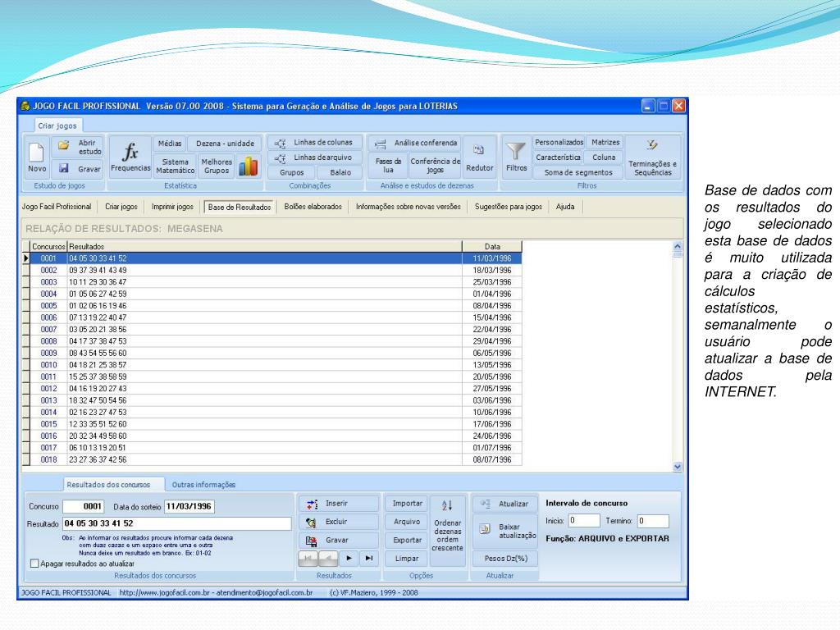Jump to the last result record
Image resolution: width=840 pixels, height=630 pixels.
(x=369, y=558)
